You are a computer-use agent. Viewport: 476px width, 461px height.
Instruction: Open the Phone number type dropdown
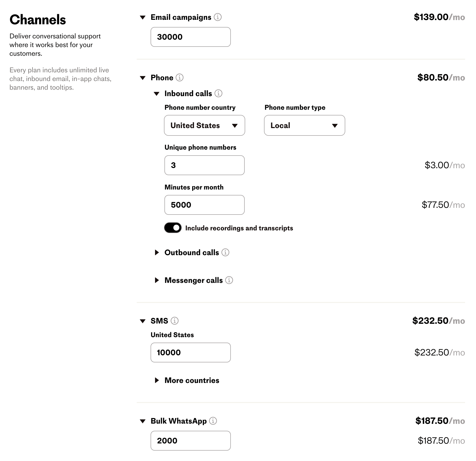(x=304, y=126)
